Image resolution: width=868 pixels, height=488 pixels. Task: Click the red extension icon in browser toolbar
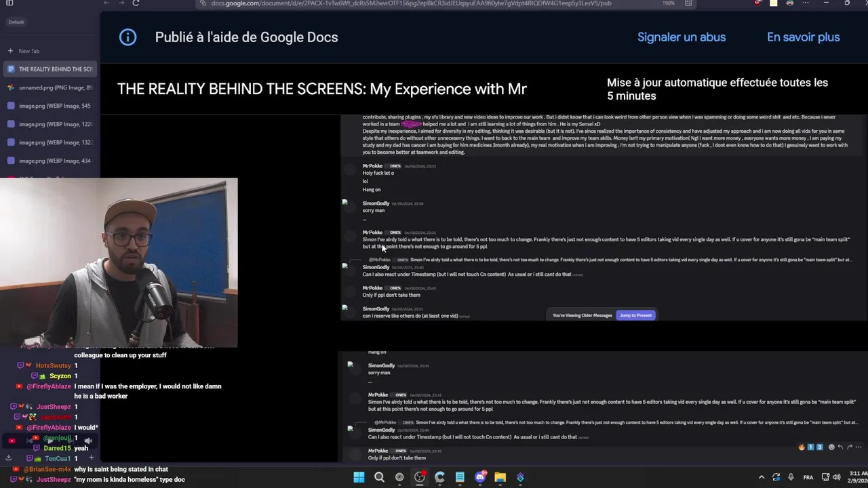(x=757, y=3)
